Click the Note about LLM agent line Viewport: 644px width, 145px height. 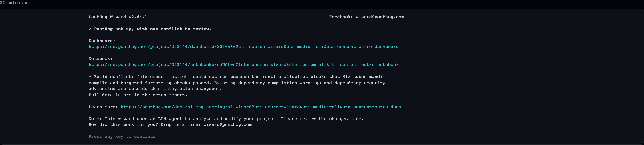226,119
